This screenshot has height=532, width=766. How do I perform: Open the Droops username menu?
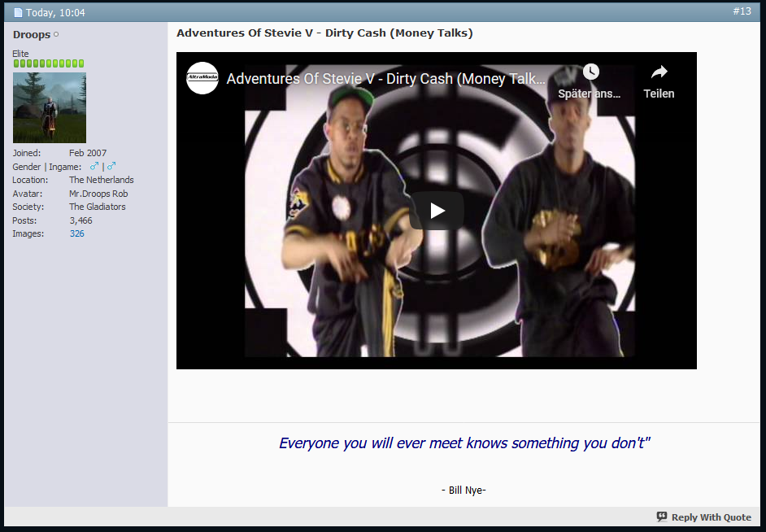pos(32,35)
